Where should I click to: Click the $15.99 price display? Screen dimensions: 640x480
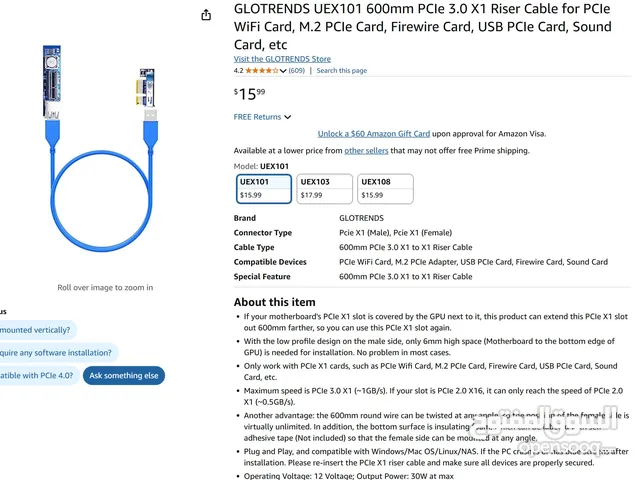point(249,94)
